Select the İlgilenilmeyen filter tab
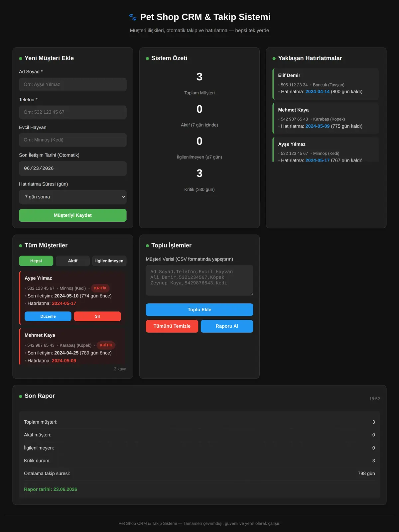 point(109,261)
